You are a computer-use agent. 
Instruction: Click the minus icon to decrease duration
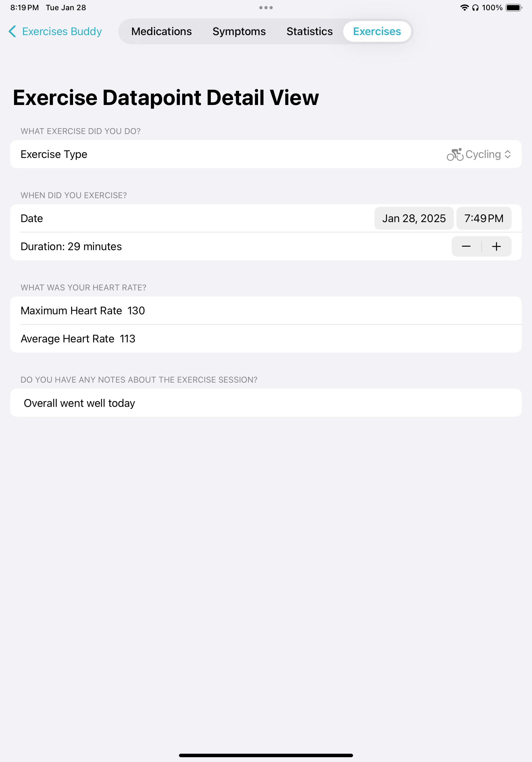tap(466, 246)
